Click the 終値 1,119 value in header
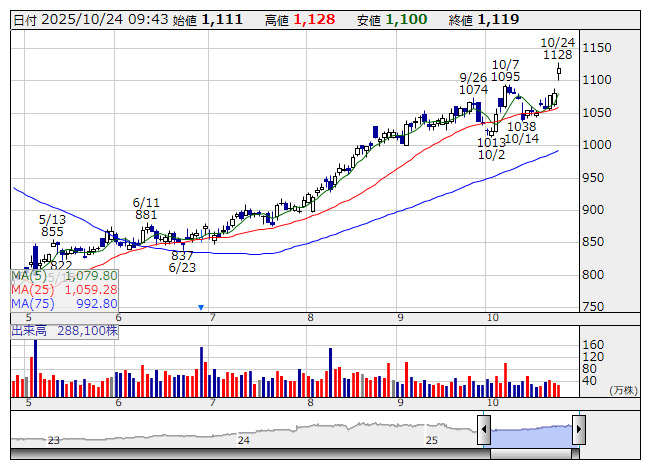This screenshot has width=653, height=470. click(484, 20)
